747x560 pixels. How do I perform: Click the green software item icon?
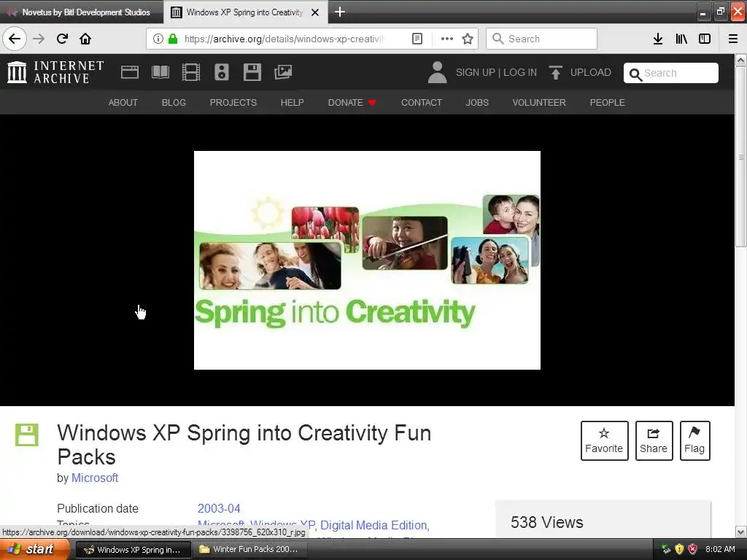click(27, 435)
